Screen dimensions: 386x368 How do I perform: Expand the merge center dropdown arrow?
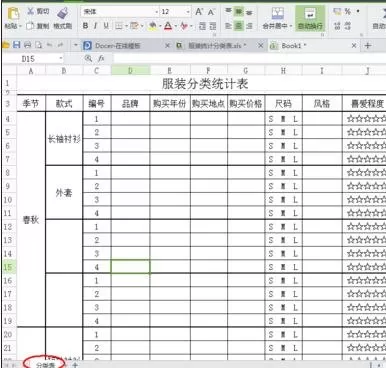(x=291, y=26)
